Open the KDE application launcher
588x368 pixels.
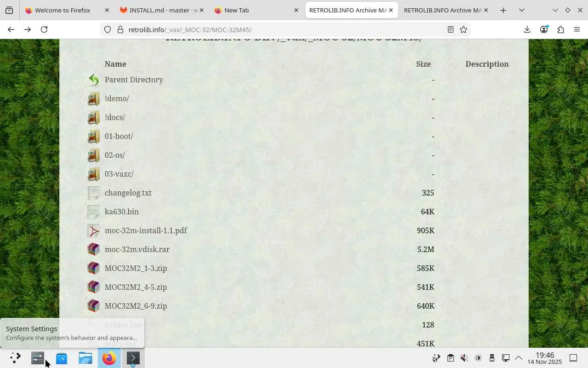pos(15,358)
